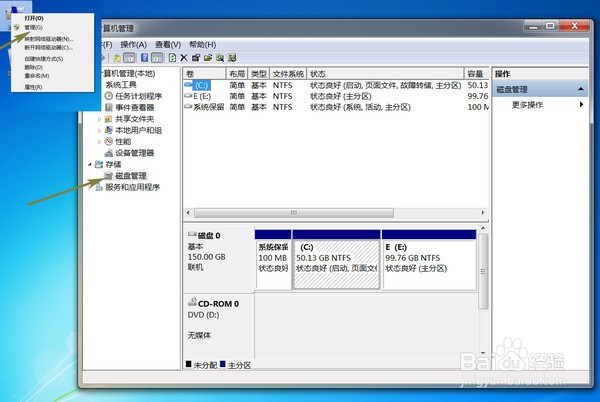Image resolution: width=600 pixels, height=402 pixels.
Task: Click the Properties toolbar icon
Action: click(x=196, y=58)
